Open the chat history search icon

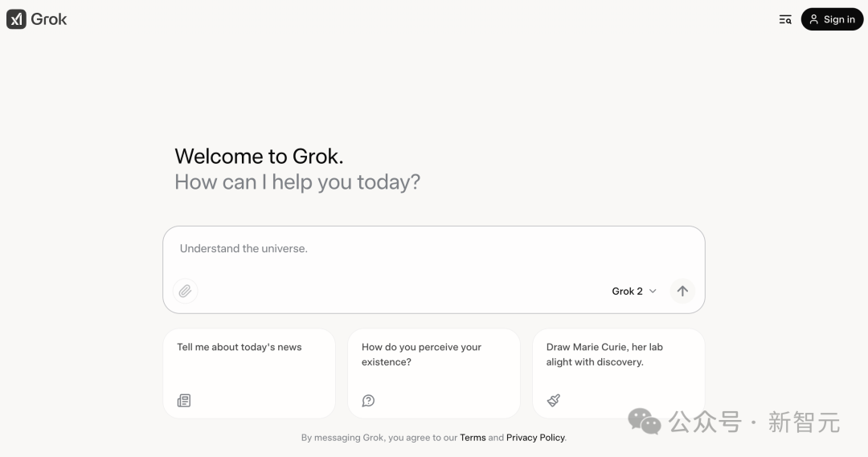(785, 19)
